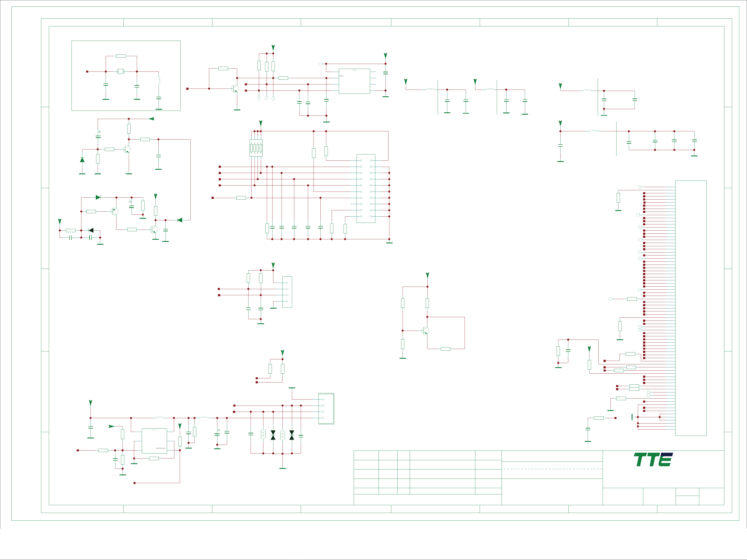Click the feedback resistor above the crystal
747x560 pixels.
point(121,56)
